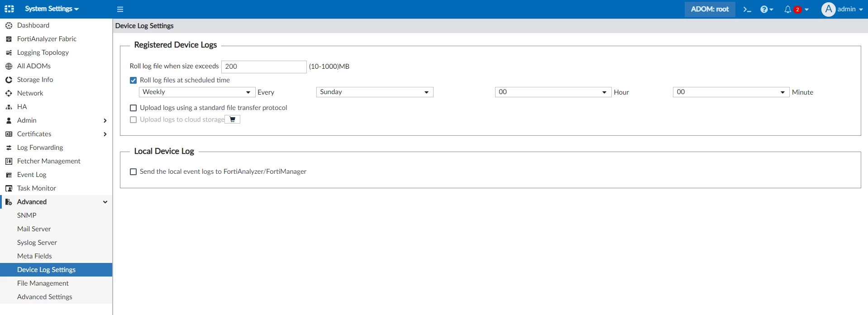Open the apps grid icon

click(9, 9)
